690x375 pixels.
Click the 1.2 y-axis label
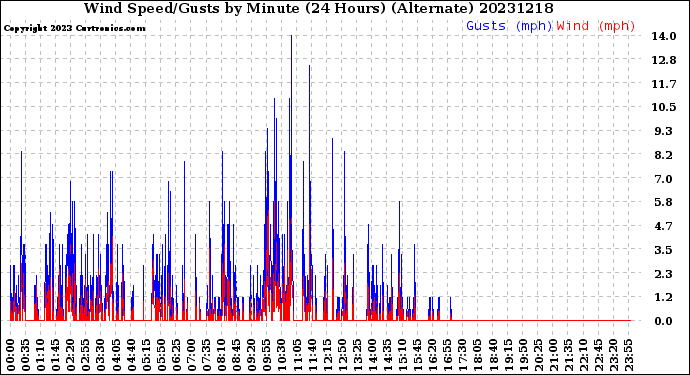point(664,297)
